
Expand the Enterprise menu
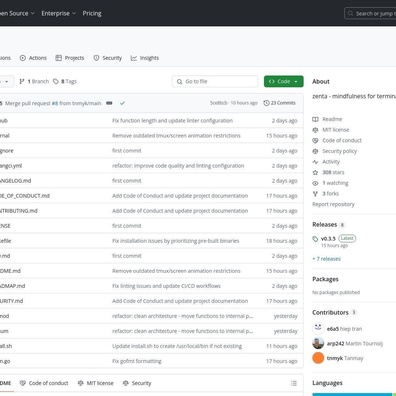[x=58, y=13]
